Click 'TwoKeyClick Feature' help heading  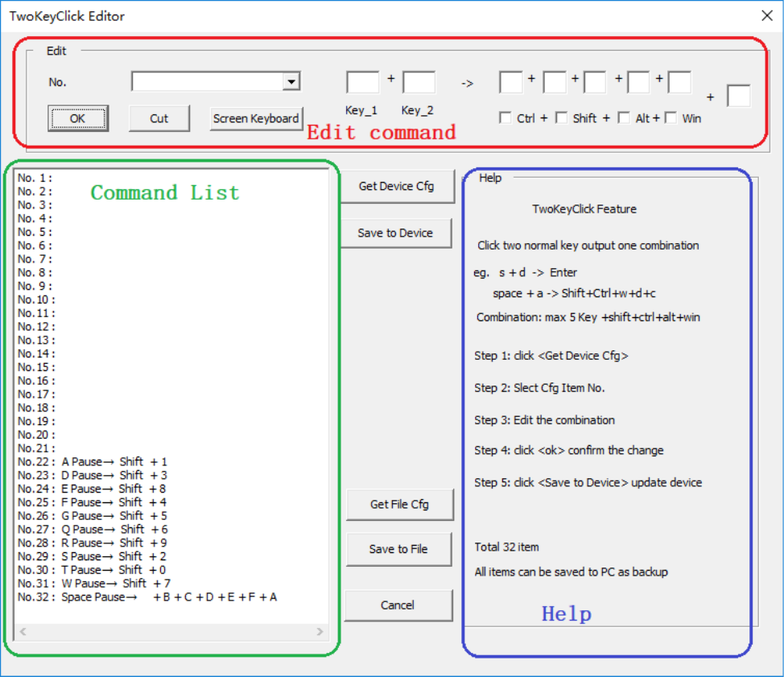[x=584, y=209]
